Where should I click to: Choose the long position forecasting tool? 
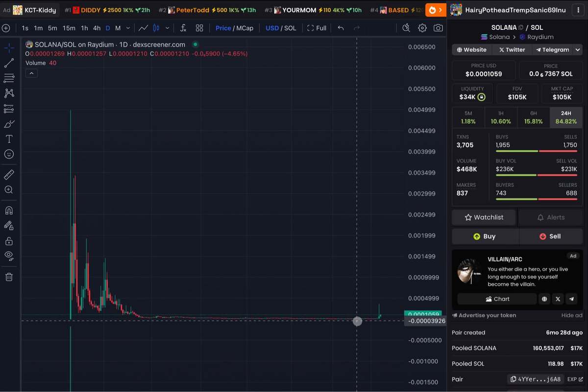[x=9, y=109]
